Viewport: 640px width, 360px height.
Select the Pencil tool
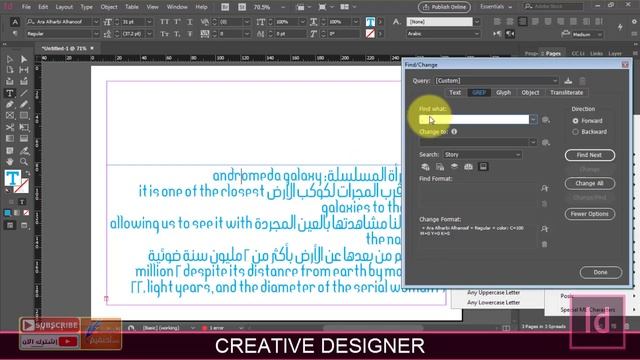click(24, 104)
